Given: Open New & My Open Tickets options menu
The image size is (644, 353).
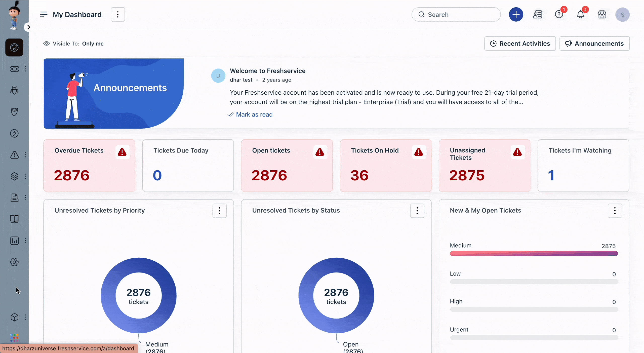Looking at the screenshot, I should pyautogui.click(x=615, y=211).
